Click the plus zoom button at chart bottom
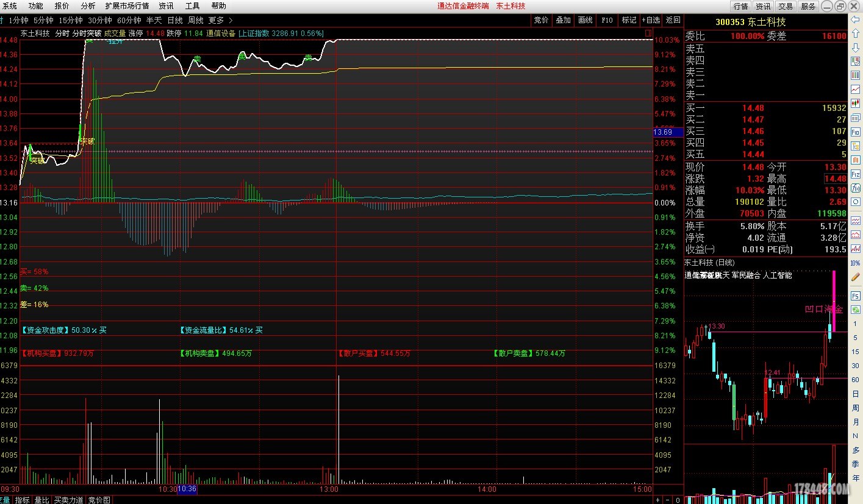The image size is (863, 504). (x=657, y=500)
